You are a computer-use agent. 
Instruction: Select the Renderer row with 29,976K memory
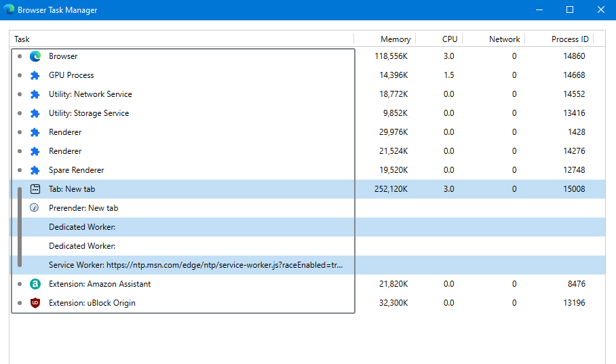pyautogui.click(x=307, y=132)
